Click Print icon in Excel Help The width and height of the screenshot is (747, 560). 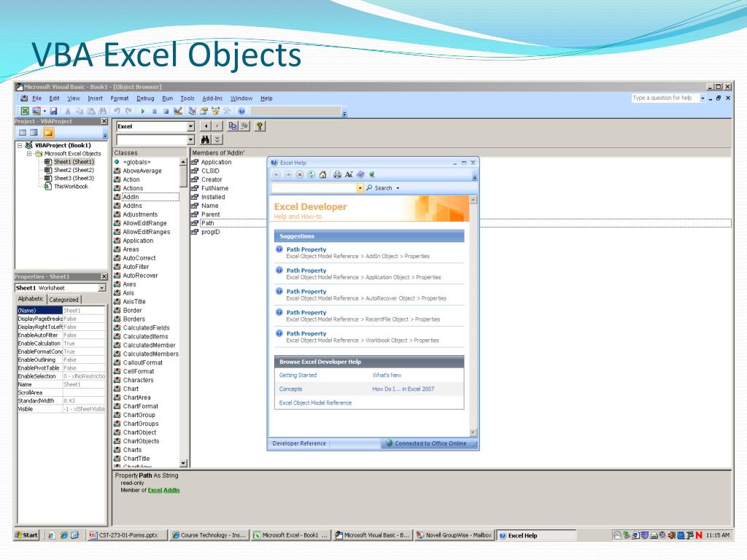pyautogui.click(x=337, y=175)
